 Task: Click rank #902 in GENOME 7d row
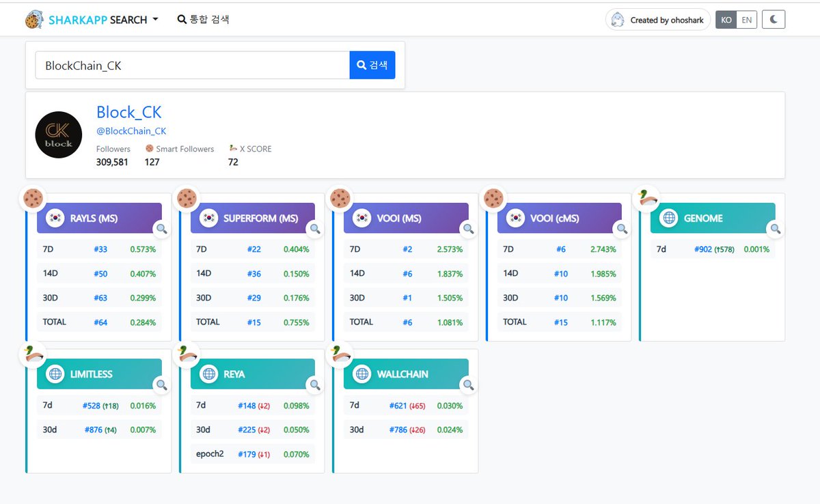click(x=704, y=249)
